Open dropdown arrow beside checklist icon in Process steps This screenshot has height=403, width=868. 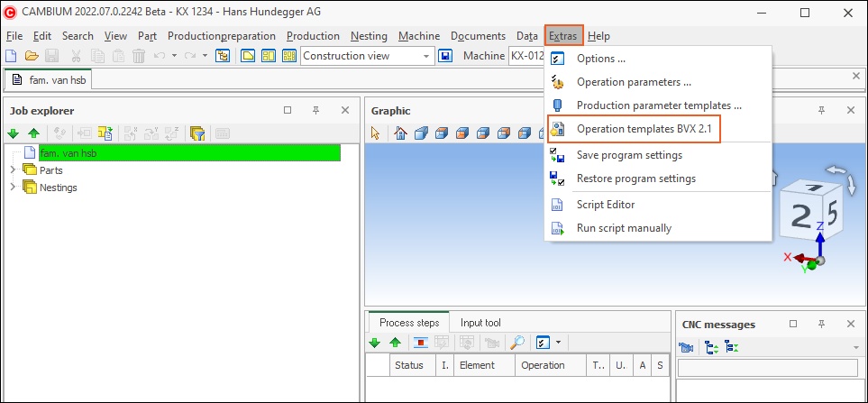(558, 343)
